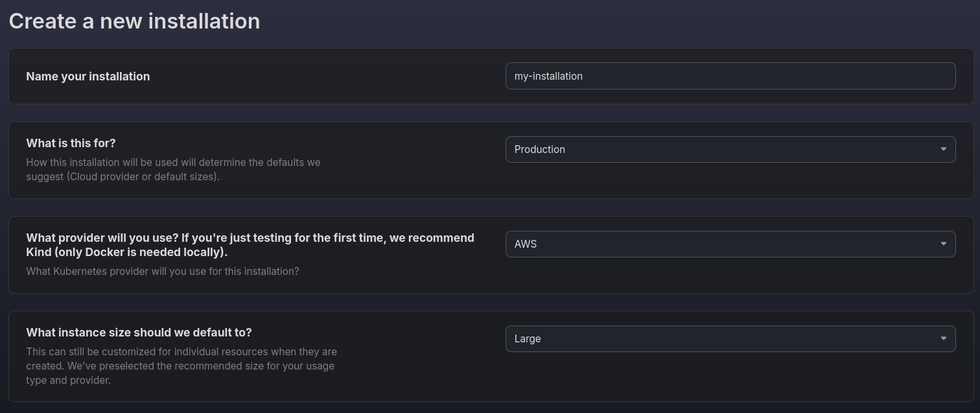Viewport: 980px width, 413px height.
Task: Select the "How this installation will be used" description
Action: [173, 169]
